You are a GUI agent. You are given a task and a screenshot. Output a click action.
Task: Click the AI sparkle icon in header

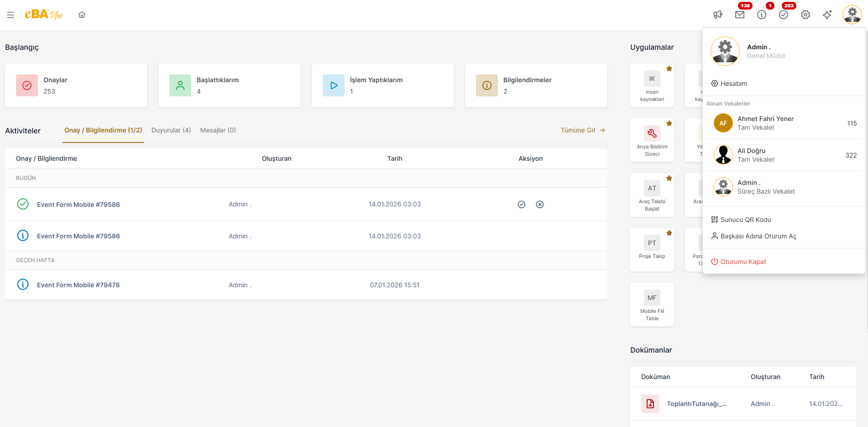click(x=827, y=15)
